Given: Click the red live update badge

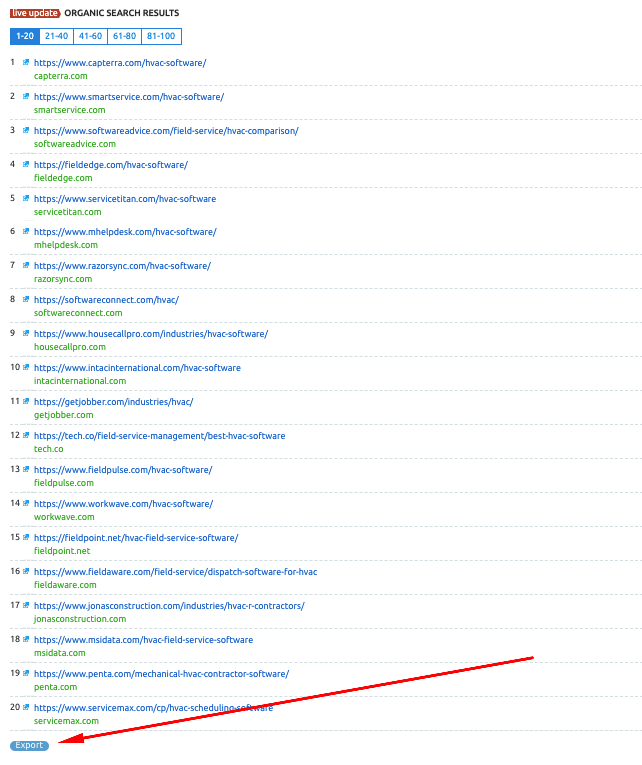Looking at the screenshot, I should tap(35, 13).
